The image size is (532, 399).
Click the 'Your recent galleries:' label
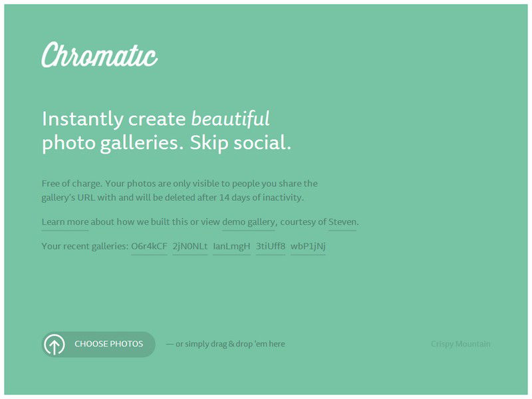tap(85, 246)
